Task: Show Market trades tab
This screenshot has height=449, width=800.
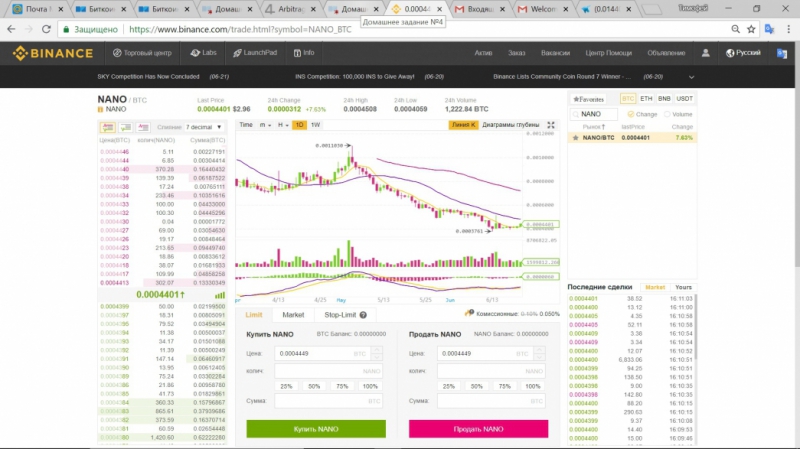Action: click(x=655, y=287)
